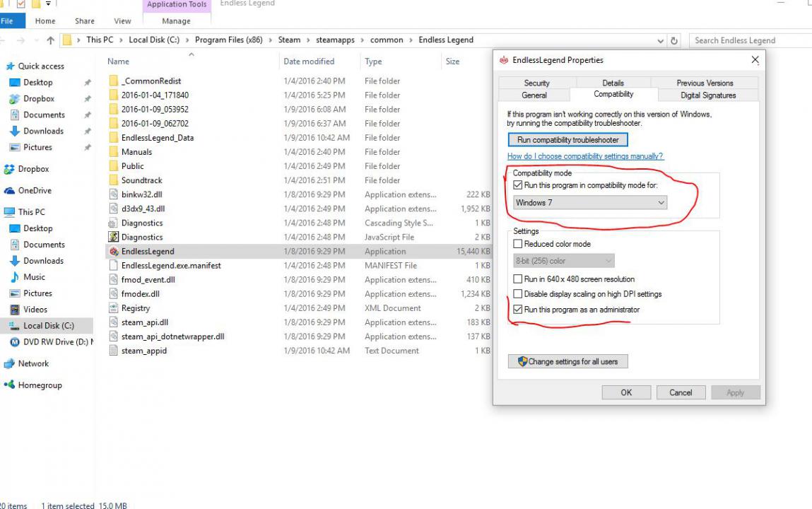Screen dimensions: 812x509
Task: Click the Quick access star icon
Action: 10,66
